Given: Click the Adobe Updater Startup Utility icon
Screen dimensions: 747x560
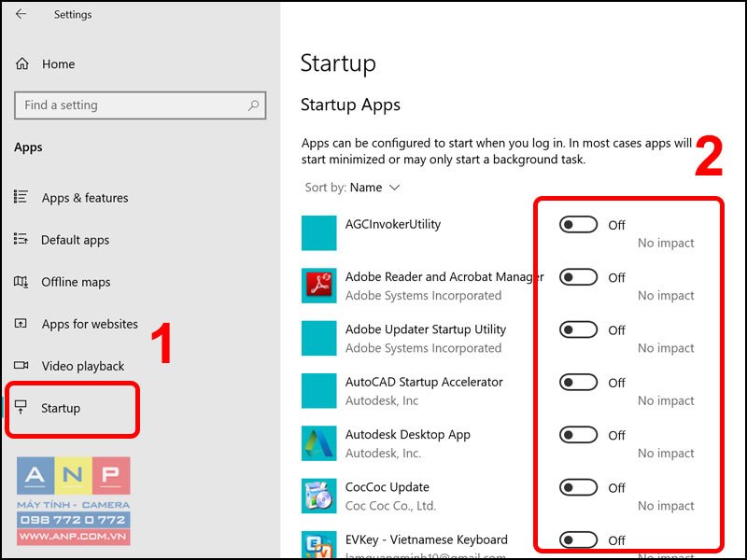Looking at the screenshot, I should 318,338.
